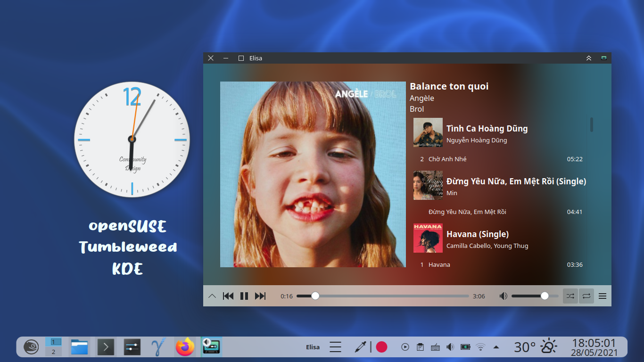Click the artist name "Nguyễn Hoàng Dũng"
The image size is (644, 362).
pos(477,140)
